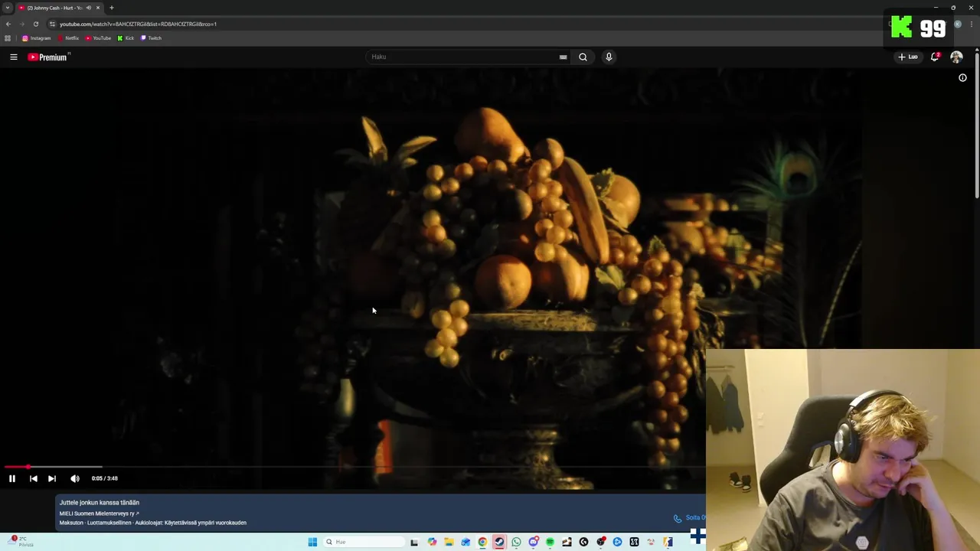The image size is (980, 551).
Task: Open Spotify from the taskbar
Action: click(x=550, y=542)
